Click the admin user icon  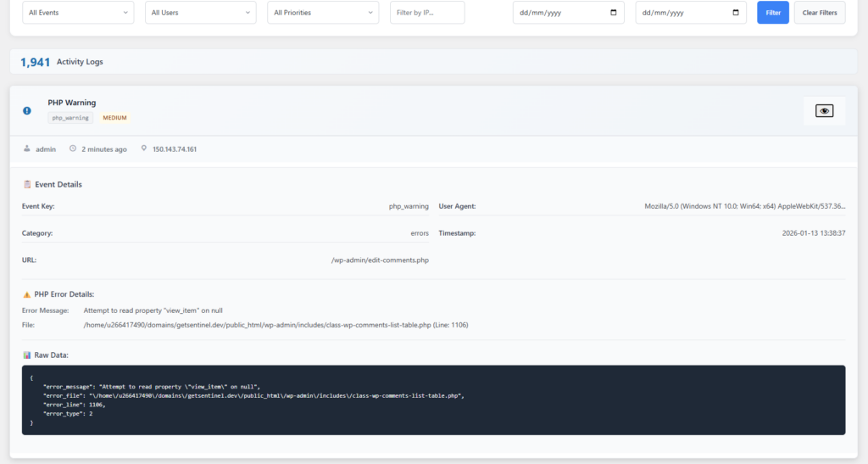coord(27,149)
